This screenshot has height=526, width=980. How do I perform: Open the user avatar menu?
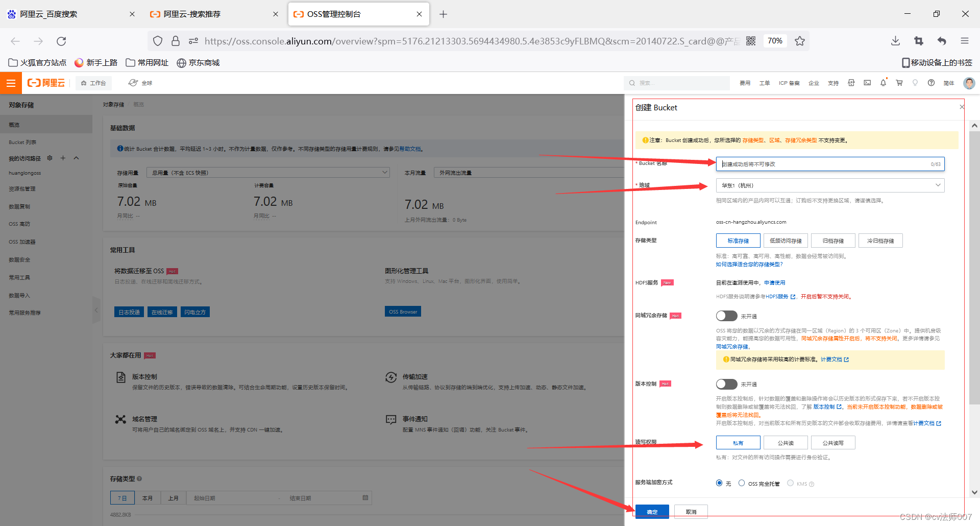[969, 83]
